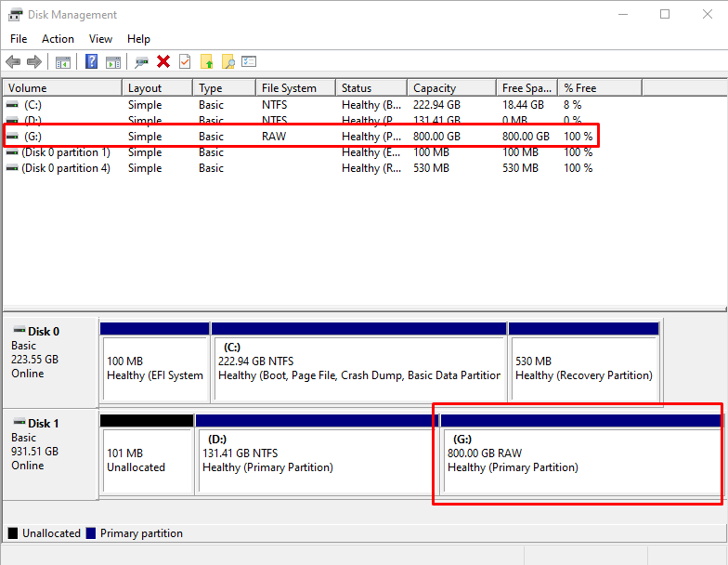Open Help via the blue question mark icon
Screen dimensions: 728x565
pyautogui.click(x=91, y=61)
